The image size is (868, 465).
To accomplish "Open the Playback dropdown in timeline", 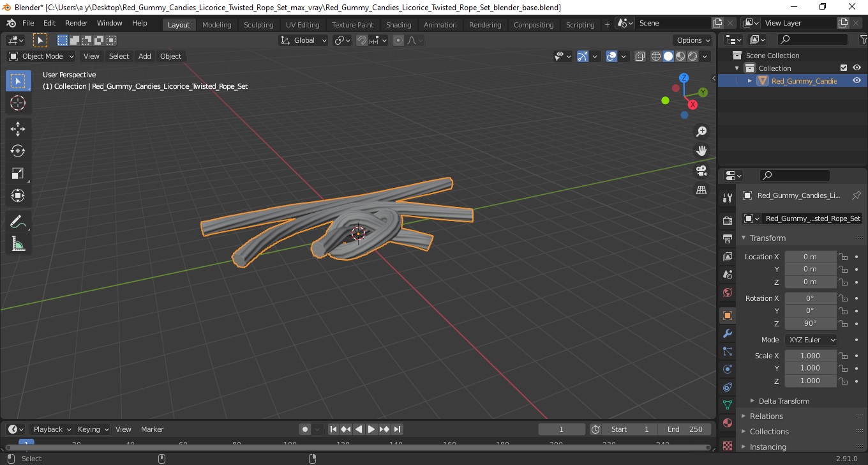I will pyautogui.click(x=52, y=429).
